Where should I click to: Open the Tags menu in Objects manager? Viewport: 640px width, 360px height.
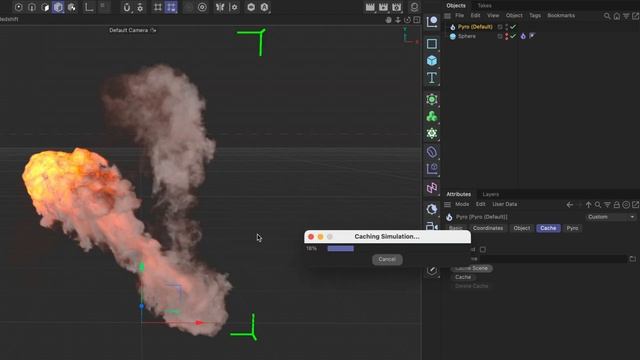coord(535,16)
